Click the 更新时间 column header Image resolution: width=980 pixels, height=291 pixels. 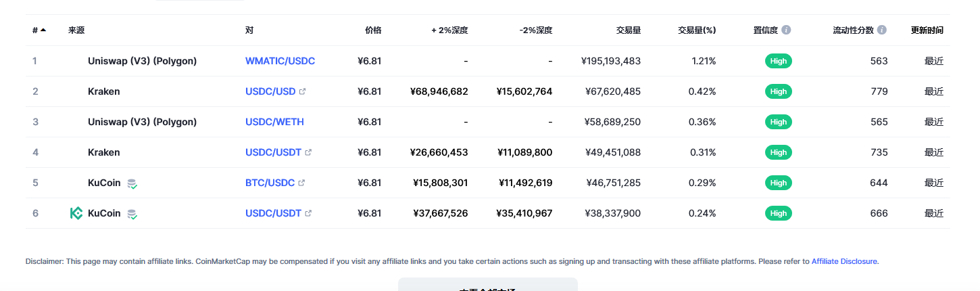[x=927, y=30]
